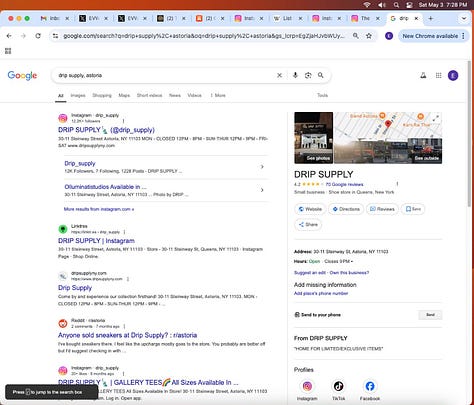The width and height of the screenshot is (474, 405).
Task: Open the Google apps grid icon
Action: (439, 76)
